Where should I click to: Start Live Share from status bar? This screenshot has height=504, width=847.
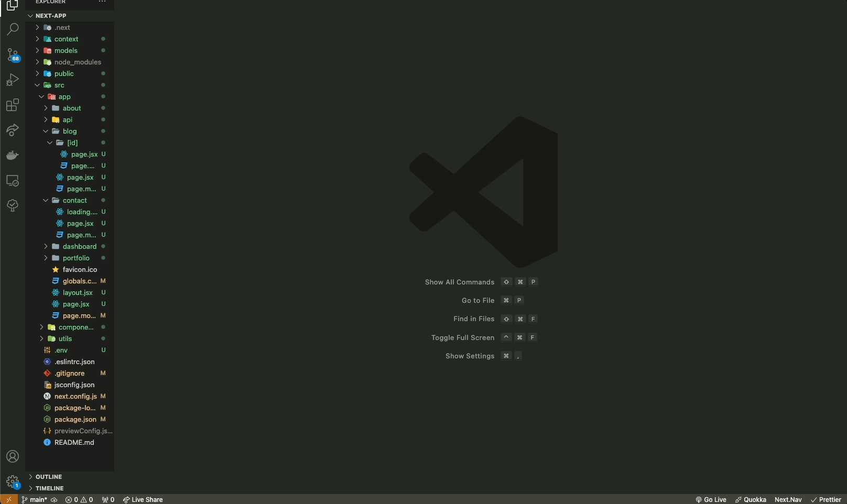[x=143, y=499]
